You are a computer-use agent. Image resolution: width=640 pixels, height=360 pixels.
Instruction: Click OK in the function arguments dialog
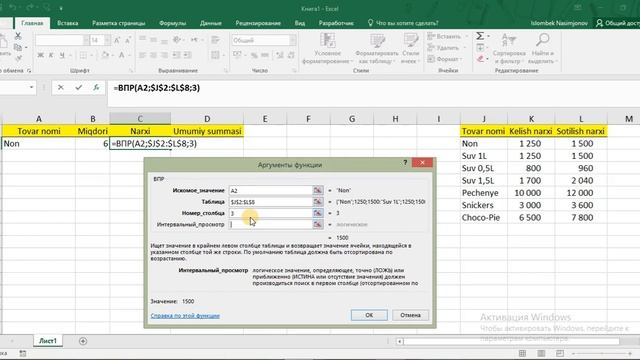(369, 315)
